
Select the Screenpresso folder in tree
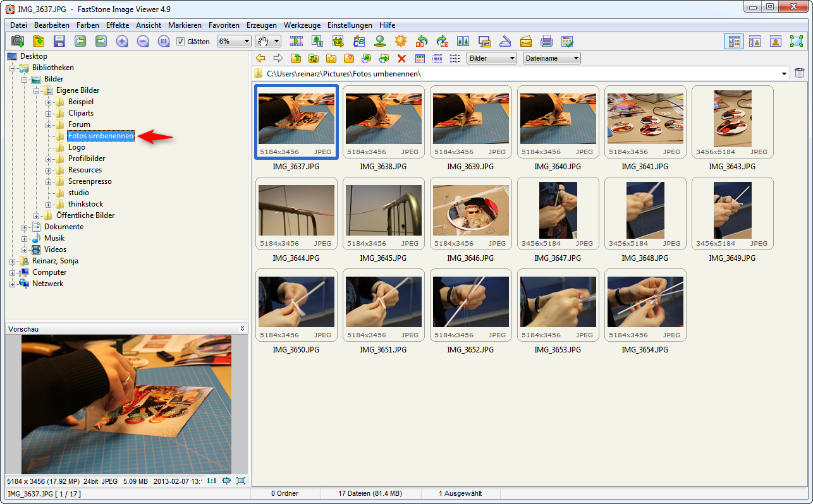click(90, 181)
